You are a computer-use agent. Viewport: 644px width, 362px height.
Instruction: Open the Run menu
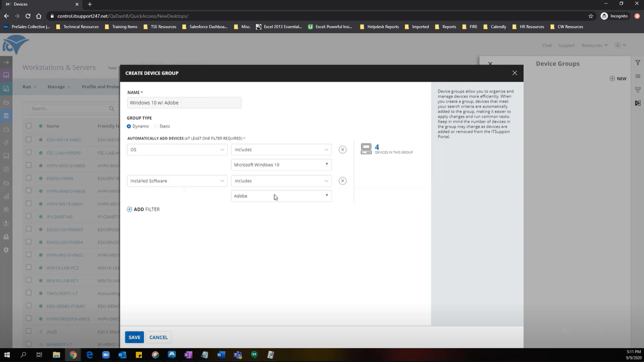coord(29,87)
